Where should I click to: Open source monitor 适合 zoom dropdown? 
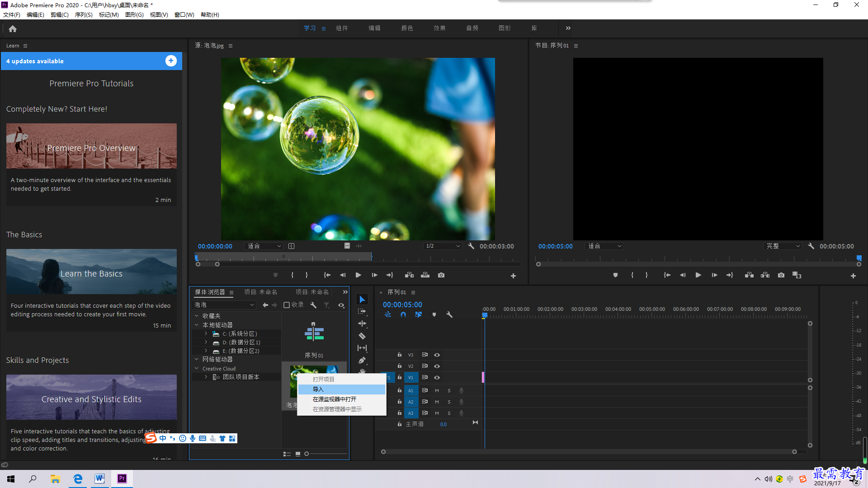pos(264,246)
